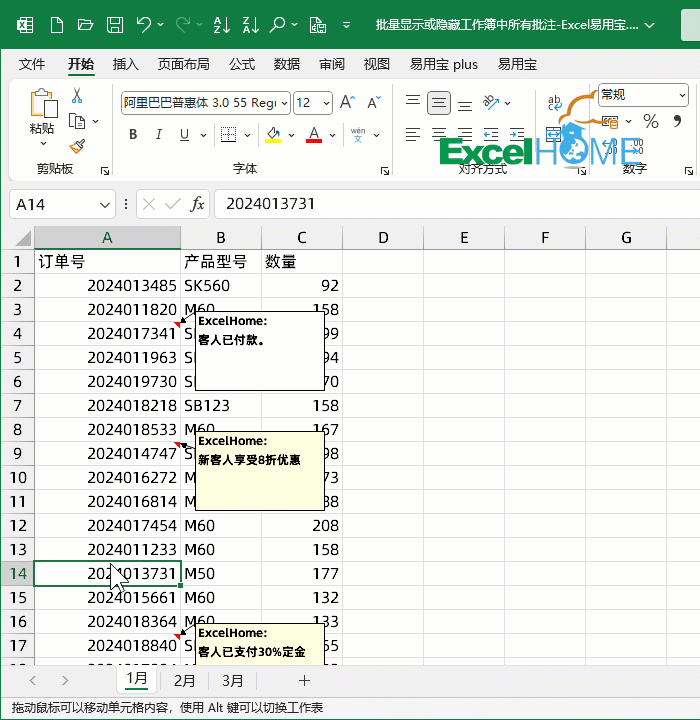Align text to top
This screenshot has height=720, width=700.
413,101
